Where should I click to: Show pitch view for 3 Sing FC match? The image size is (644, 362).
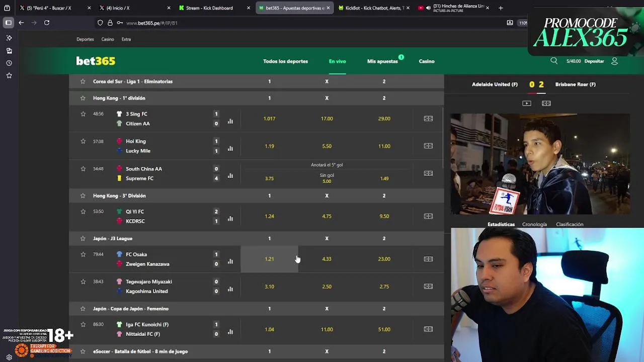[x=428, y=119]
